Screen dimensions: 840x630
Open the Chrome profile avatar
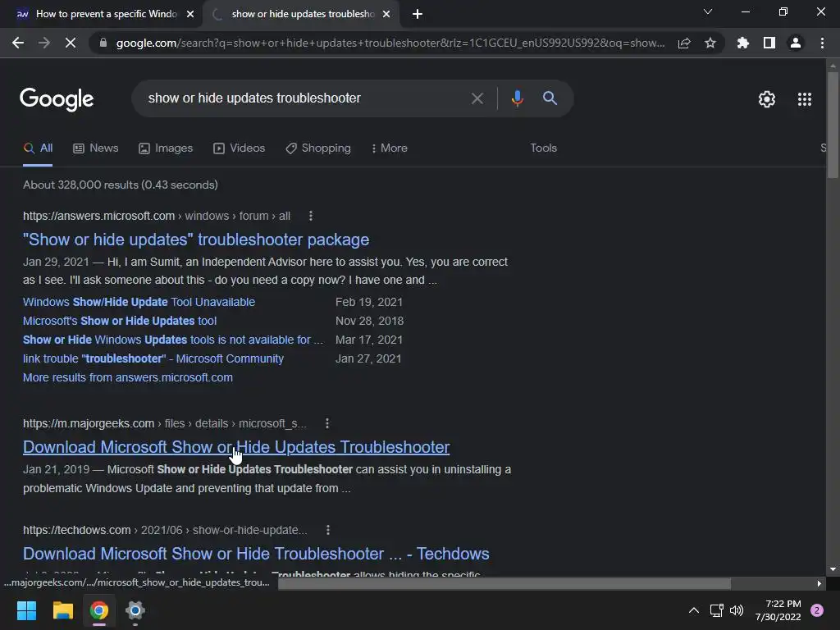point(796,43)
